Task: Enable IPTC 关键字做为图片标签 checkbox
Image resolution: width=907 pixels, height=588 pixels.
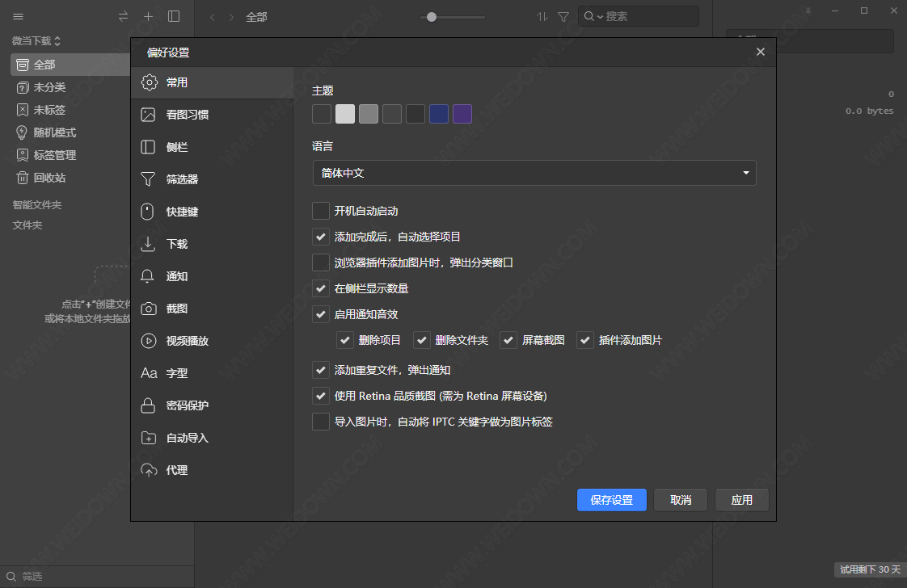Action: click(320, 422)
